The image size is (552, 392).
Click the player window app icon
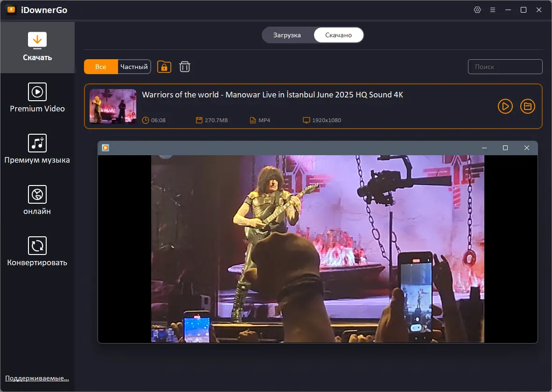pos(105,148)
